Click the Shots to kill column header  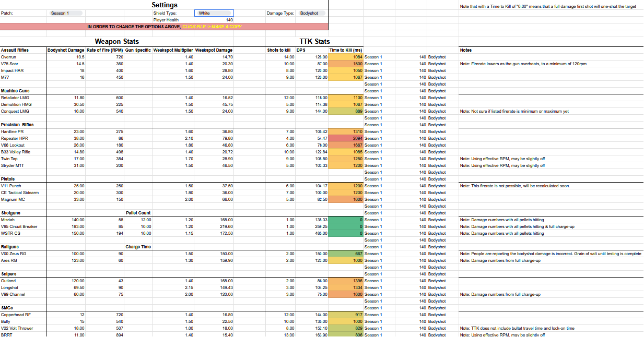click(279, 50)
